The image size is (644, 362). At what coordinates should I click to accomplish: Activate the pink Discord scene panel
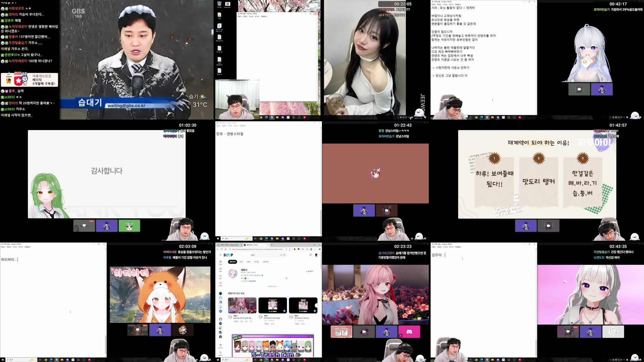pyautogui.click(x=409, y=332)
